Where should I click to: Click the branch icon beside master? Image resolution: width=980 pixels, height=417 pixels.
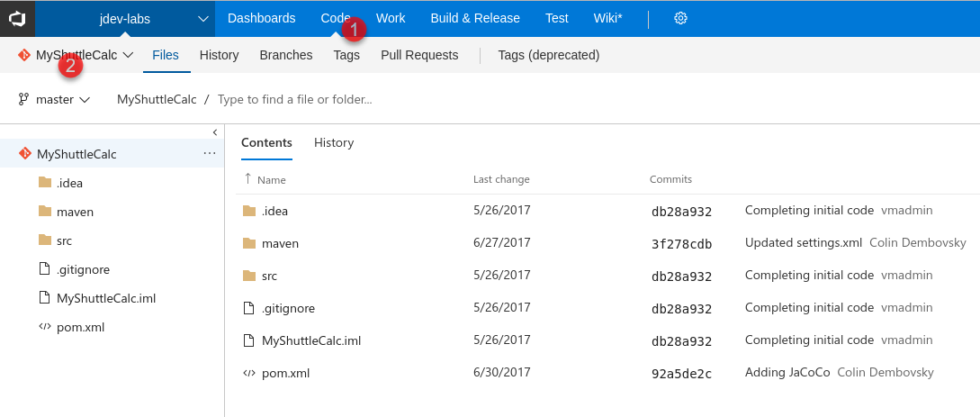click(x=23, y=99)
